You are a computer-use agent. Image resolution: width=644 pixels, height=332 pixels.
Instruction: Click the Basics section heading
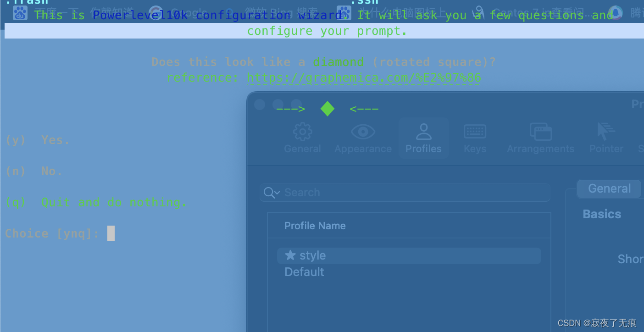click(602, 214)
